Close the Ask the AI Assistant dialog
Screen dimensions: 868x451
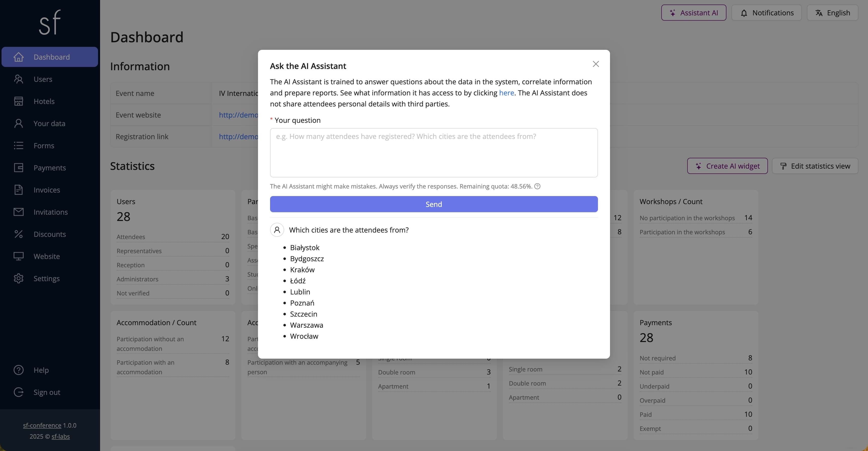click(595, 64)
